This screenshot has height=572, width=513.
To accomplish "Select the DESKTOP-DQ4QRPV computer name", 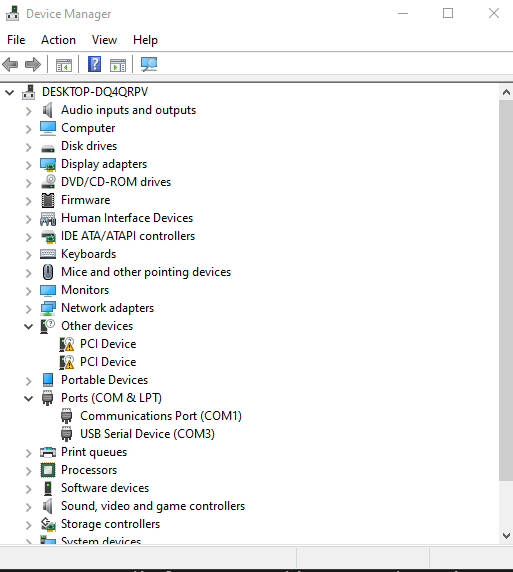I will pos(95,92).
